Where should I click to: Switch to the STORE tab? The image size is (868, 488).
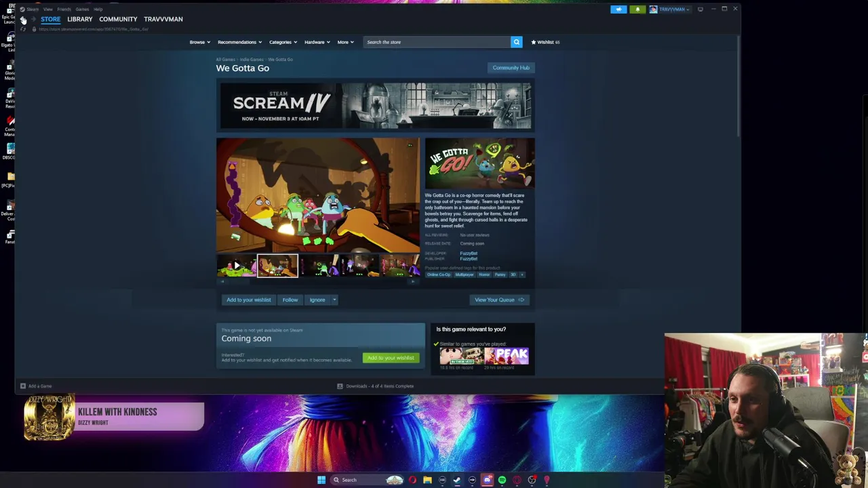tap(51, 19)
